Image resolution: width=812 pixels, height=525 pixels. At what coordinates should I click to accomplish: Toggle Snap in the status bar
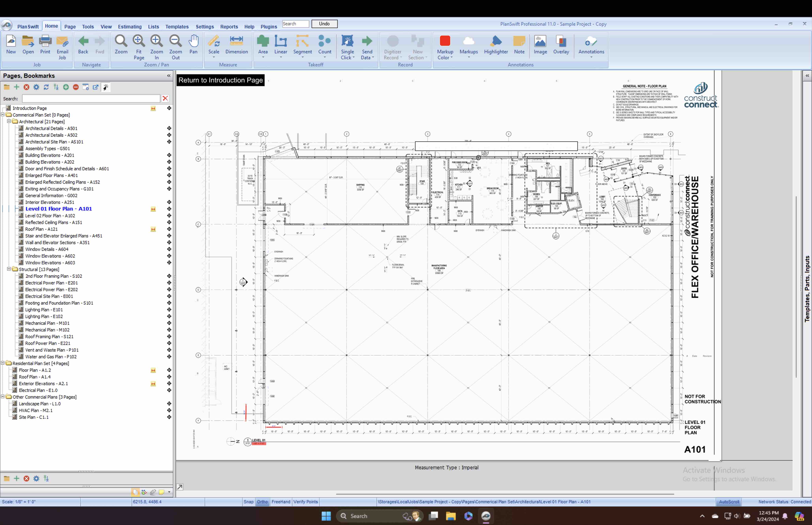click(x=248, y=502)
